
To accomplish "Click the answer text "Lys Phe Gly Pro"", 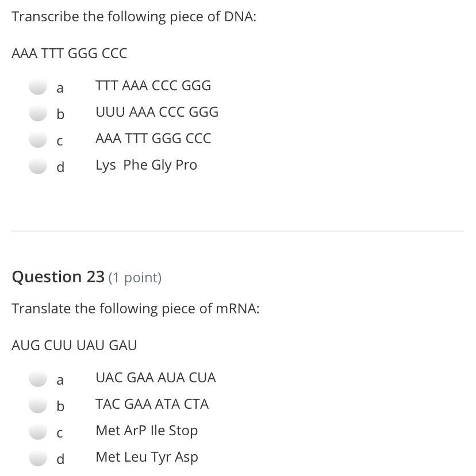I will (x=146, y=165).
